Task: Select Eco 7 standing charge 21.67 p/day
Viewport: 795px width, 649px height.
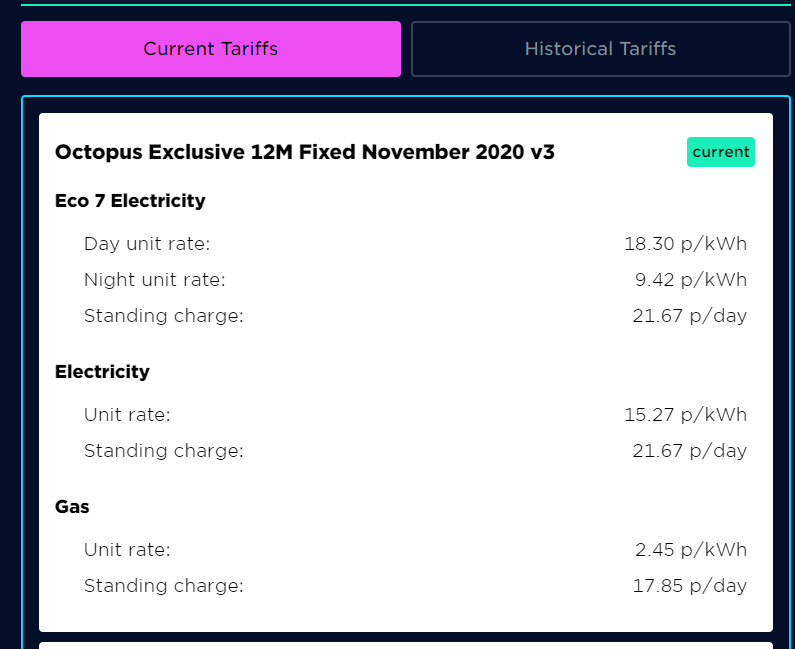Action: click(x=690, y=316)
